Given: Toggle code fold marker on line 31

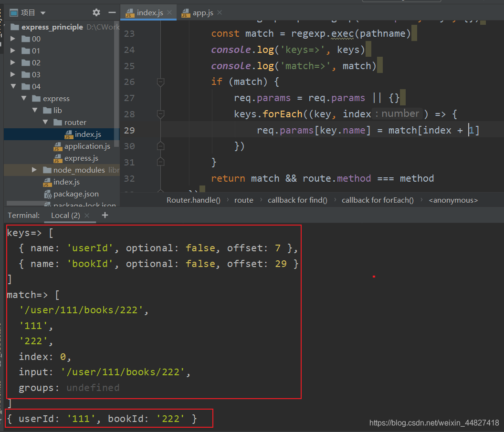Looking at the screenshot, I should (161, 162).
